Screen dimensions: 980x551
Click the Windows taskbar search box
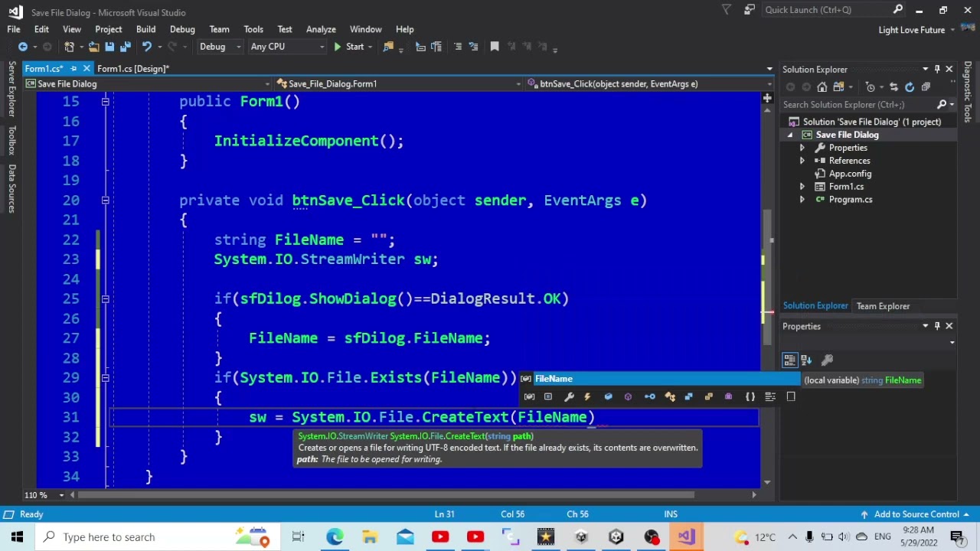[x=157, y=536]
